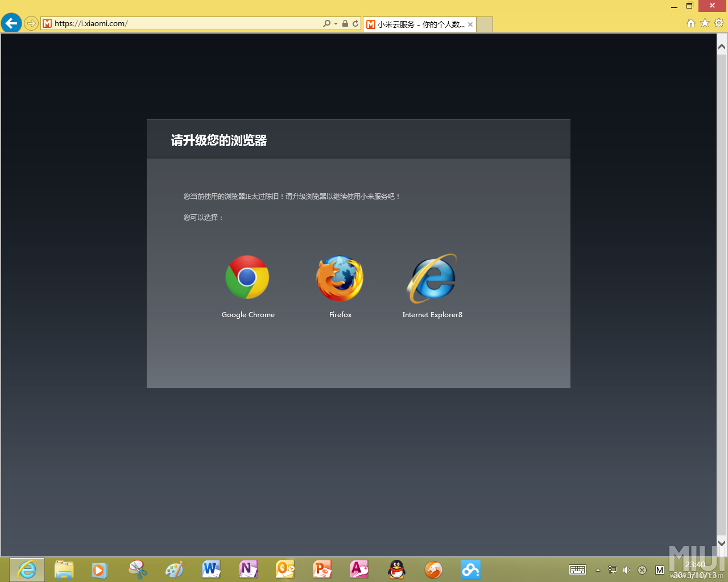Click the 您可以选择 text line
Viewport: 728px width, 582px height.
pos(203,218)
